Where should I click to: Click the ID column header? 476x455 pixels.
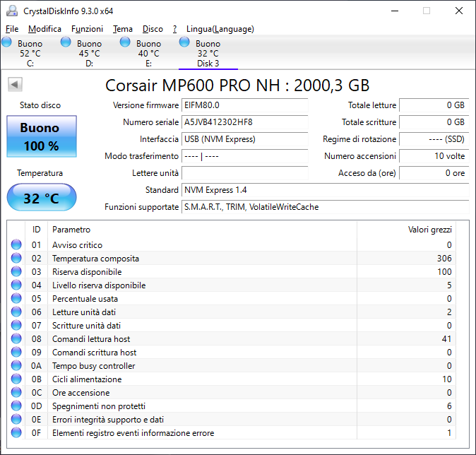click(x=36, y=230)
